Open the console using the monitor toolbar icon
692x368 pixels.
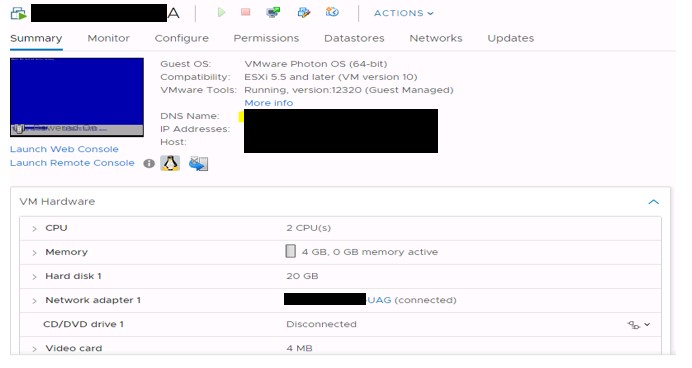coord(274,12)
